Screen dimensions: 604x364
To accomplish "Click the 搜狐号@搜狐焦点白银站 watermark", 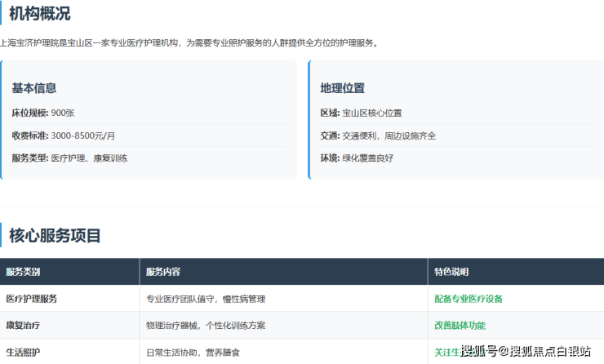I will 526,352.
